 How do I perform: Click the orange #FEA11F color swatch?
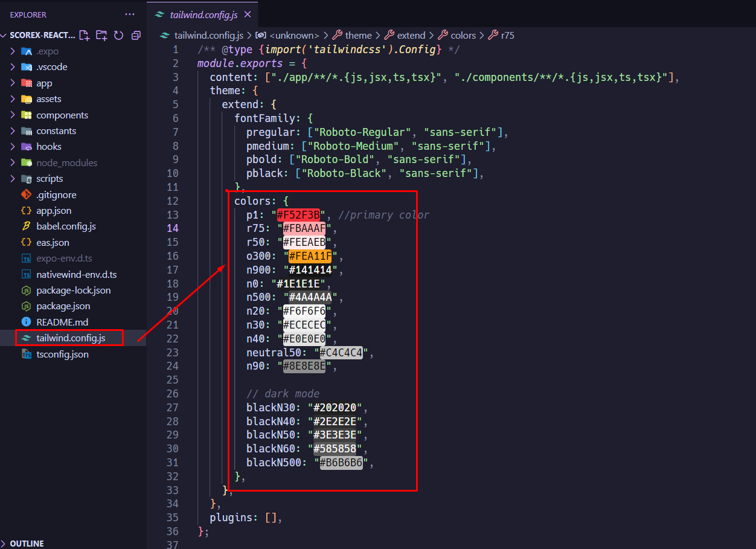tap(309, 255)
